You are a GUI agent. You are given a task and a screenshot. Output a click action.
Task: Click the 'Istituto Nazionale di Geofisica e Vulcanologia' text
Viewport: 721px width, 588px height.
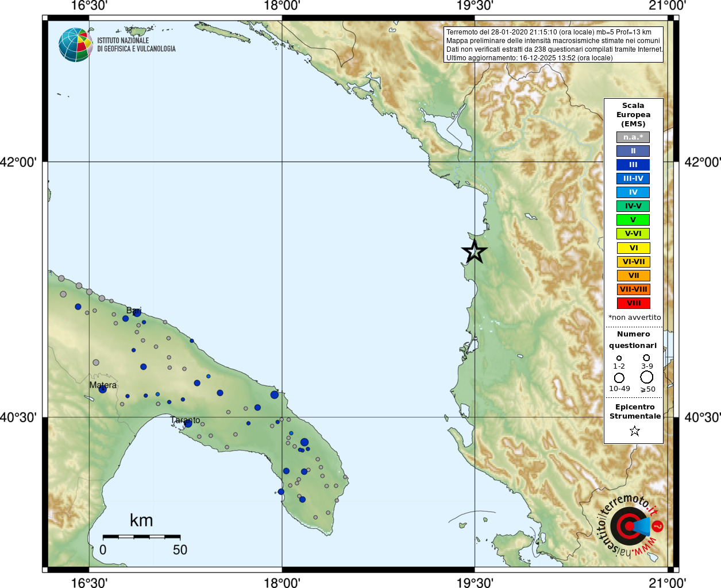point(136,45)
